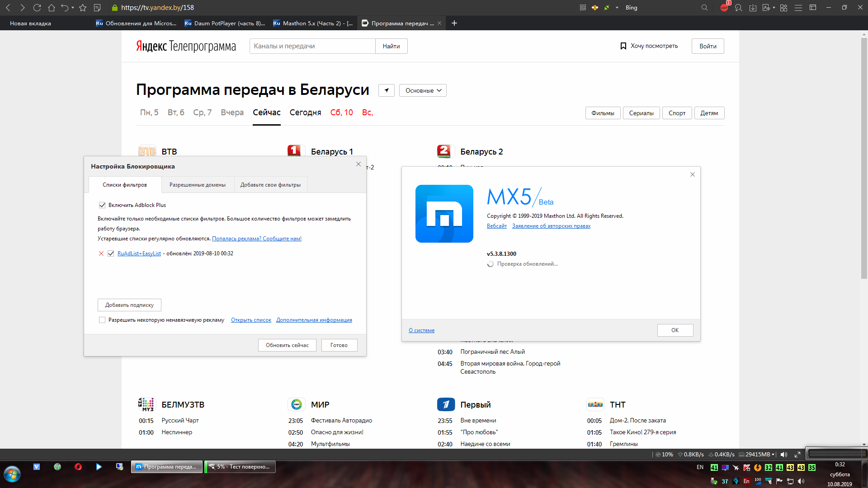
Task: Click Попалась реклама? Сообщите нам! link
Action: pos(257,239)
